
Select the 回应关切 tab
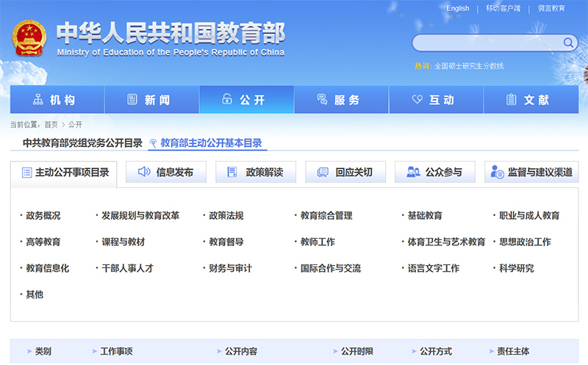click(x=345, y=172)
